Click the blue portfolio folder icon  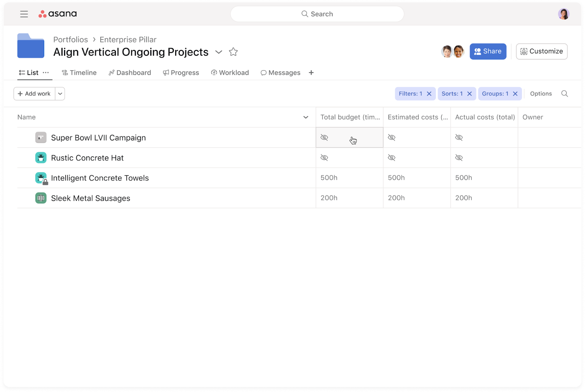pyautogui.click(x=31, y=46)
